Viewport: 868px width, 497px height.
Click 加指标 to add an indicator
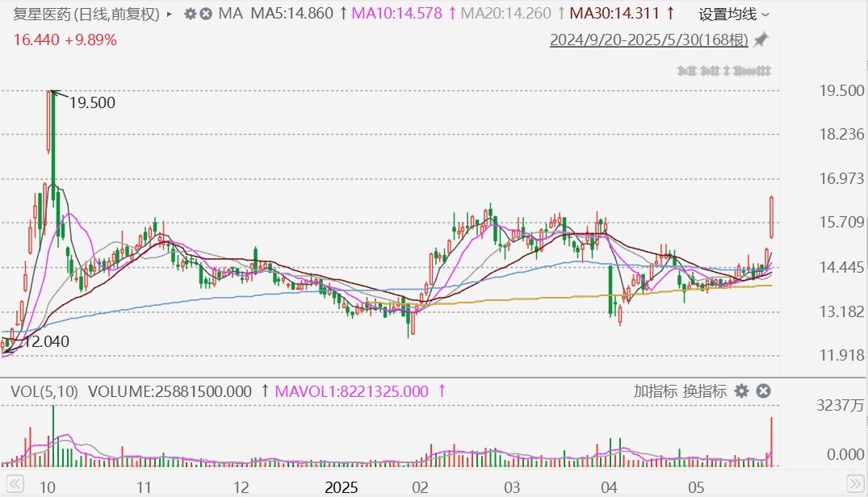(656, 391)
